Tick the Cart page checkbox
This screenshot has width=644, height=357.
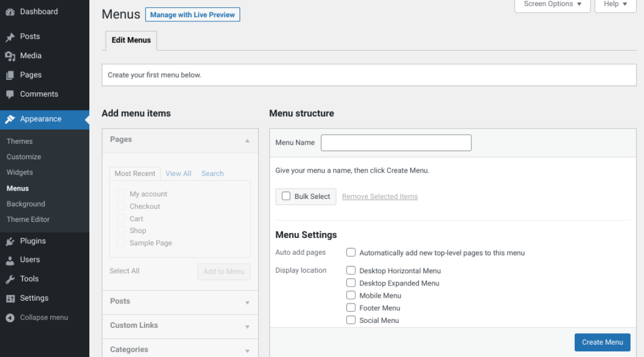[x=121, y=218]
